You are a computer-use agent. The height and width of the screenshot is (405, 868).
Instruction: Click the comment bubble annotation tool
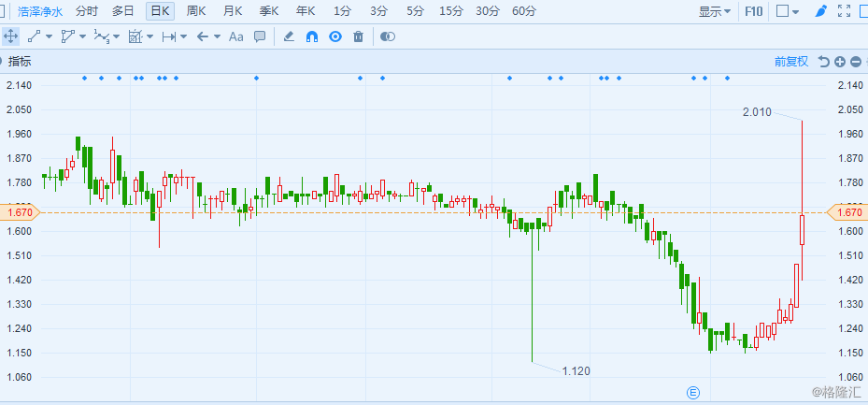(260, 36)
